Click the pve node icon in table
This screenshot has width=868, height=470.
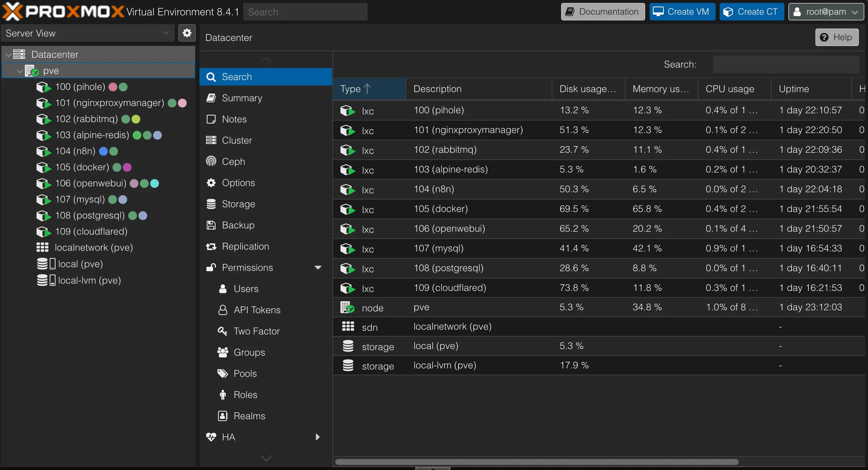click(347, 307)
